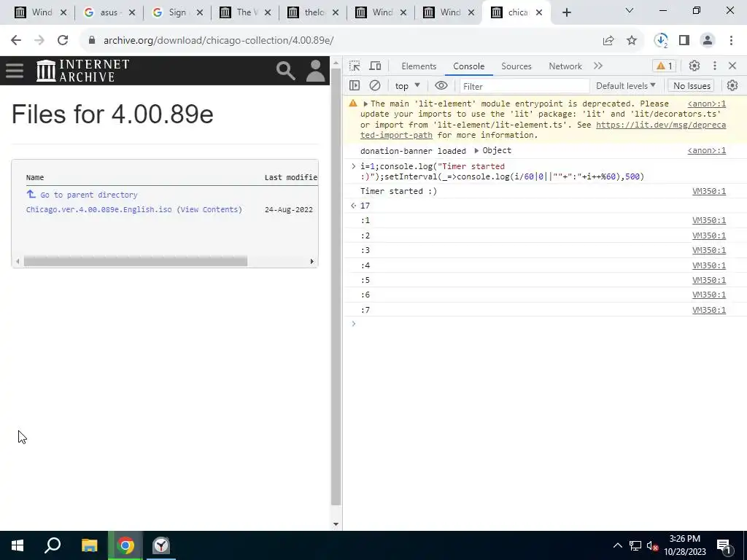Switch to the 'asus' Google tab
This screenshot has height=560, width=747.
tap(109, 12)
